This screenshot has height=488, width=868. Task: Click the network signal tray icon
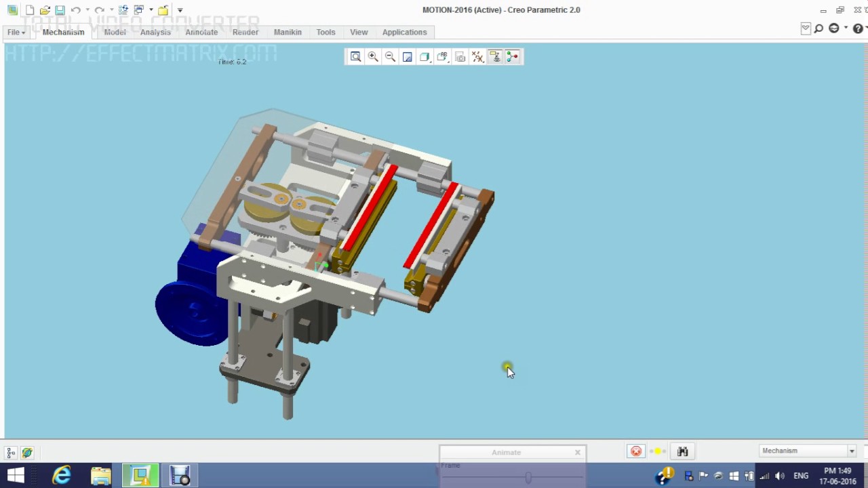click(764, 476)
